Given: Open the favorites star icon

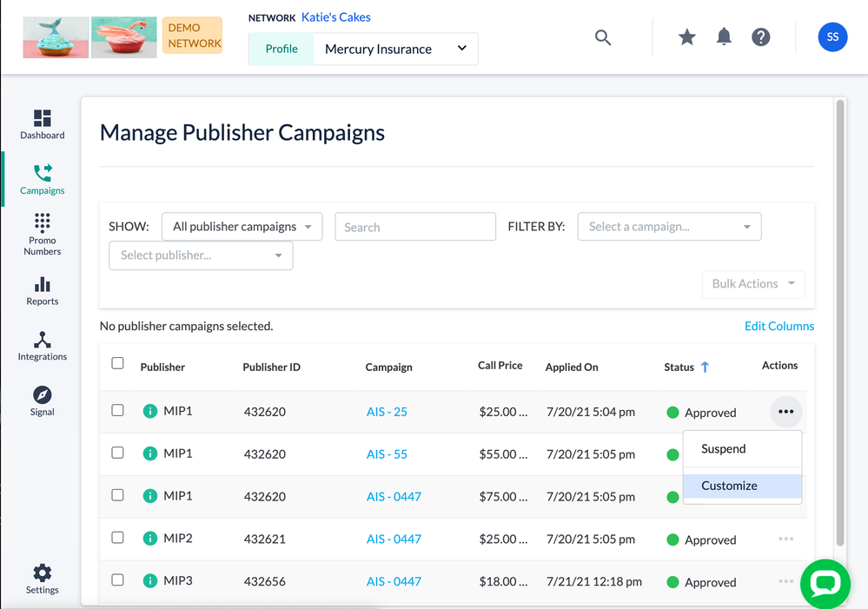Looking at the screenshot, I should click(x=687, y=37).
